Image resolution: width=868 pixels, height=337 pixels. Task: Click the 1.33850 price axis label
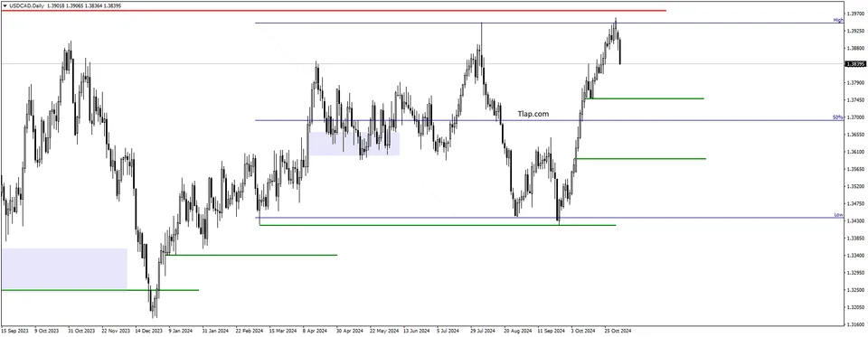(x=856, y=238)
